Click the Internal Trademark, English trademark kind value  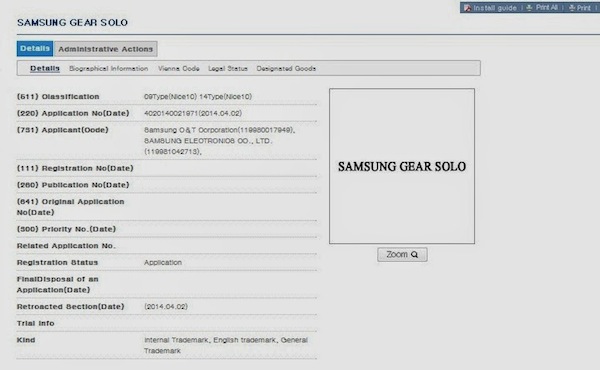[226, 345]
